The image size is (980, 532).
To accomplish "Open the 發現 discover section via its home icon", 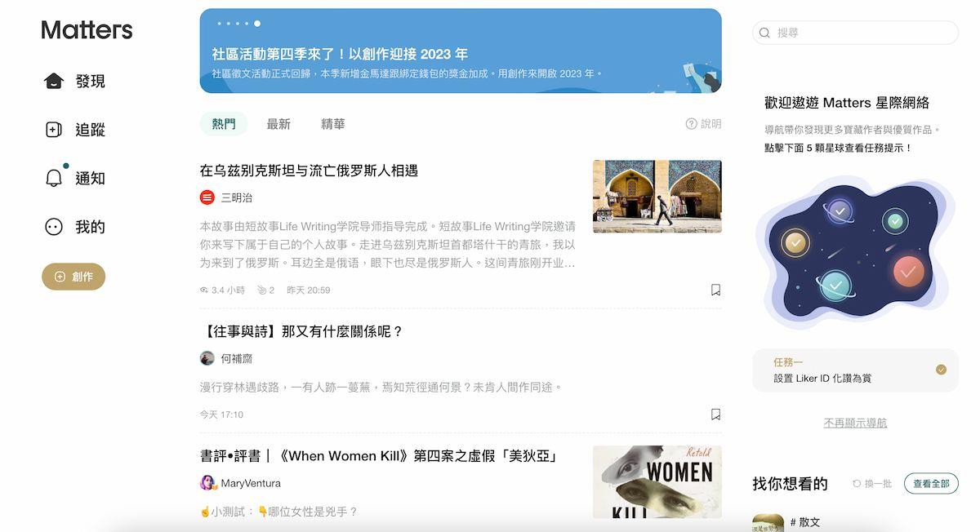I will click(53, 80).
